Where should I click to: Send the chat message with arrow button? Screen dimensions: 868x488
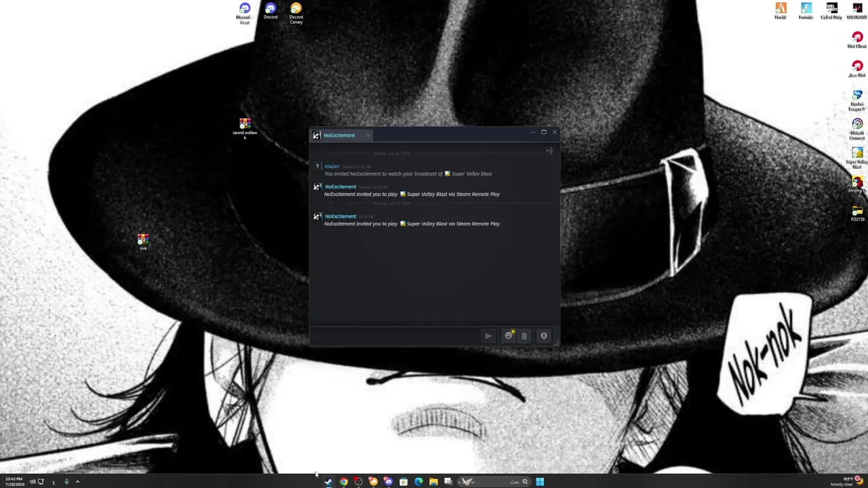tap(488, 335)
